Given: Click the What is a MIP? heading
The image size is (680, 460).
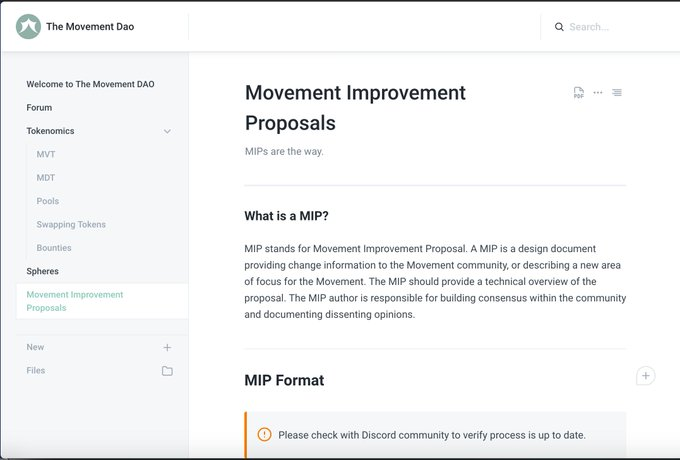Looking at the screenshot, I should (x=286, y=216).
